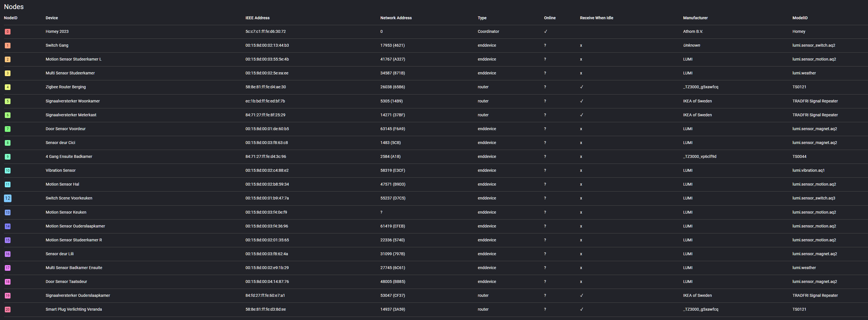Select Smart Plug Verlichting Veranda device name
The height and width of the screenshot is (320, 868).
73,310
